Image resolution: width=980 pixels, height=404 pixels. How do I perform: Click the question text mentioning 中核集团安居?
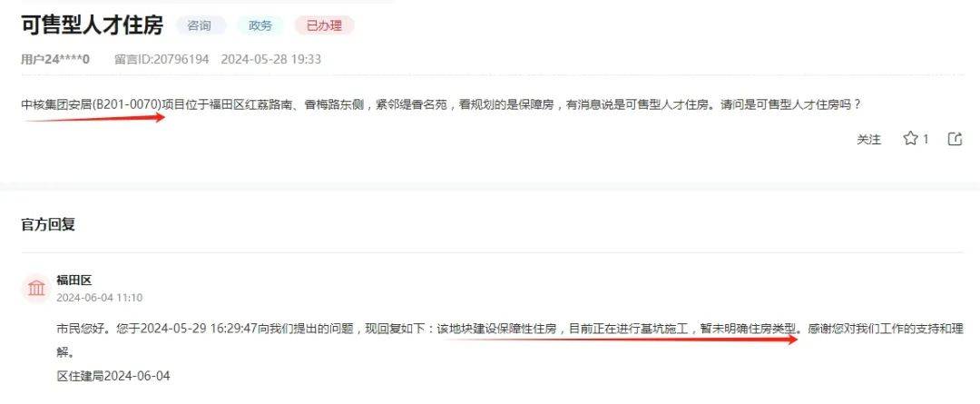[x=441, y=104]
